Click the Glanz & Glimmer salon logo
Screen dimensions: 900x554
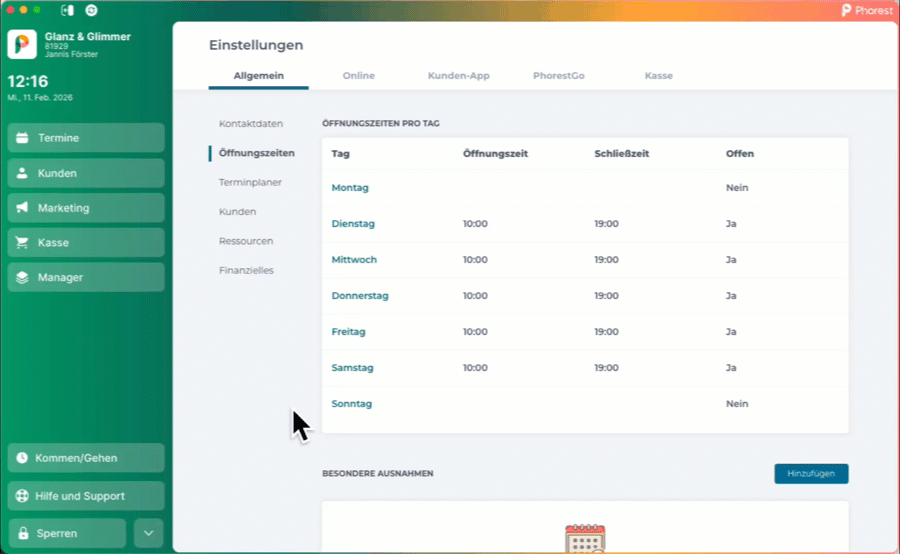coord(22,45)
